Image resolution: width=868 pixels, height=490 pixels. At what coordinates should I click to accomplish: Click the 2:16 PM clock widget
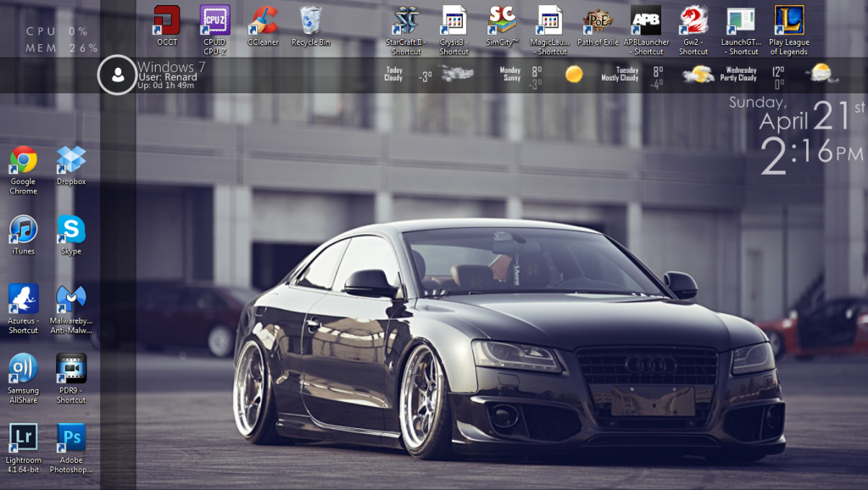point(811,155)
